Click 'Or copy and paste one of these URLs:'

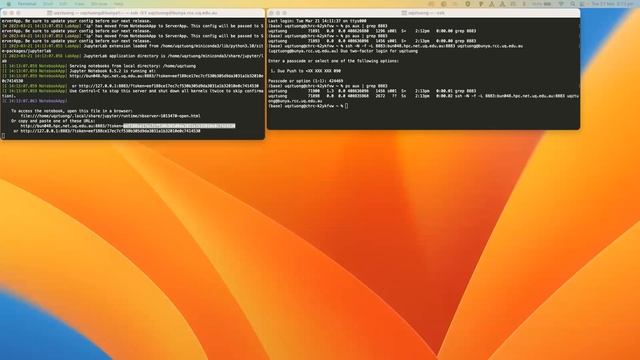tap(53, 121)
